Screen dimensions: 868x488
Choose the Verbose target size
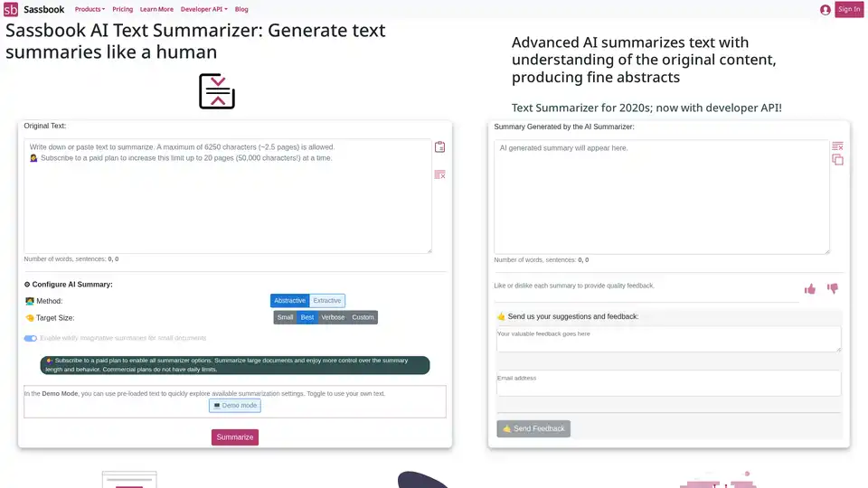(333, 317)
